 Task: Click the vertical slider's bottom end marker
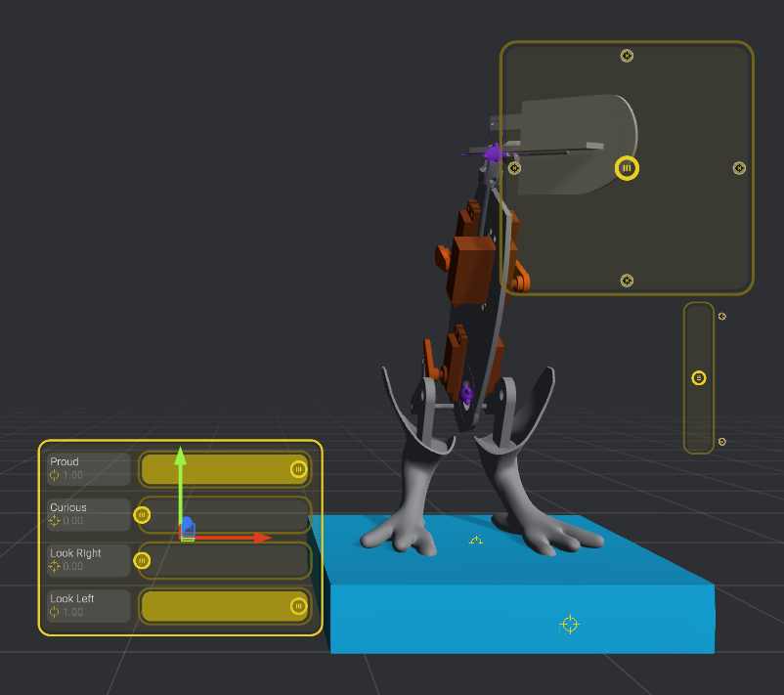(x=722, y=442)
